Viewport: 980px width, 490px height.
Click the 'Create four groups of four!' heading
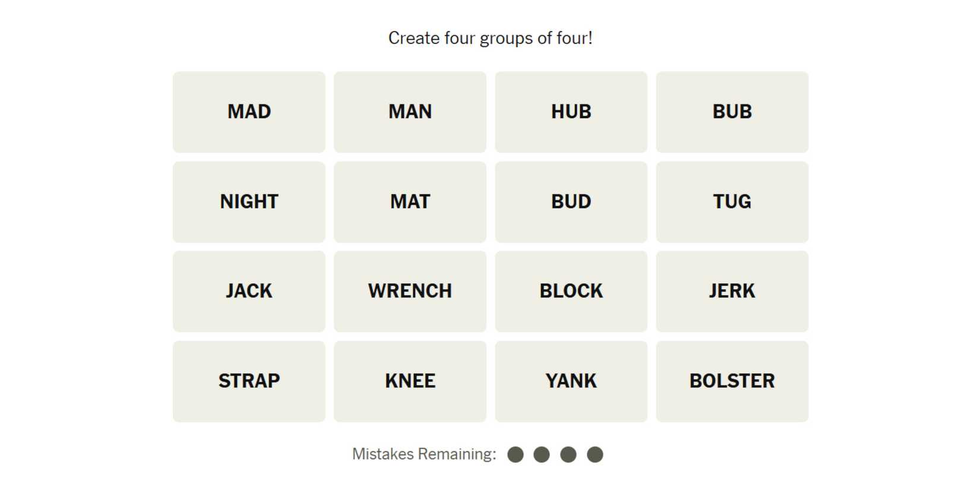coord(490,38)
